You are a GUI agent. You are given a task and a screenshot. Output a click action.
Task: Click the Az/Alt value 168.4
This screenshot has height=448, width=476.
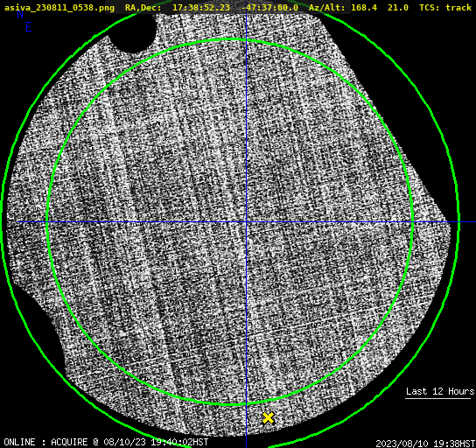tap(364, 7)
